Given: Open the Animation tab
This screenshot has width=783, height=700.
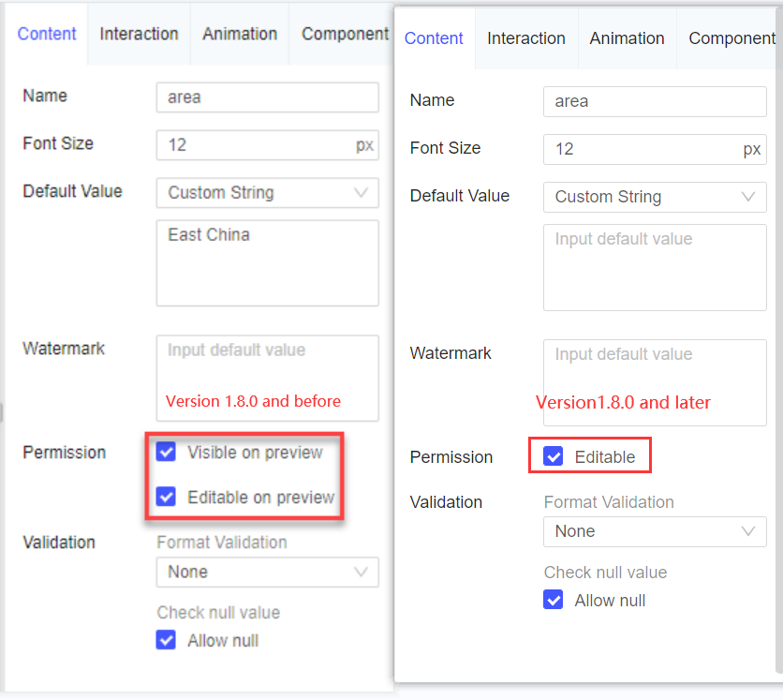Looking at the screenshot, I should coord(239,34).
